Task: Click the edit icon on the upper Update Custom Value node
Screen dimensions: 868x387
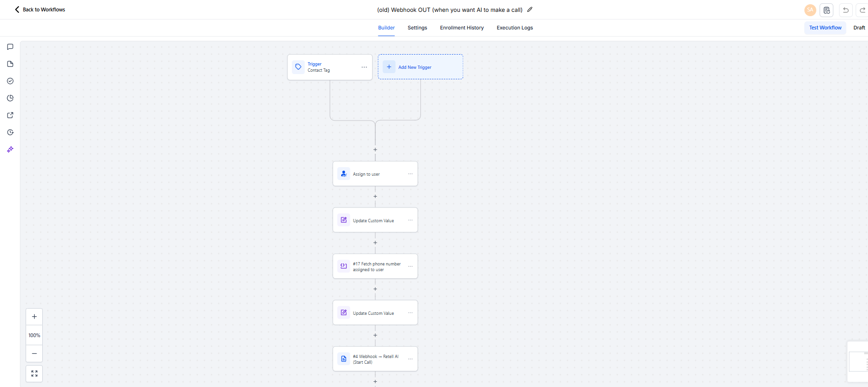Action: pos(344,220)
